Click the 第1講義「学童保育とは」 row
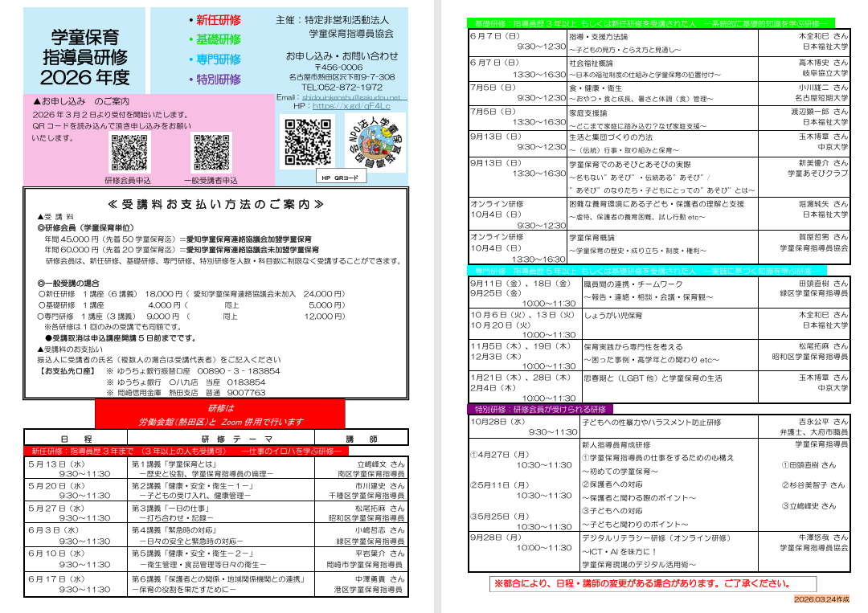The width and height of the screenshot is (868, 613). [217, 468]
